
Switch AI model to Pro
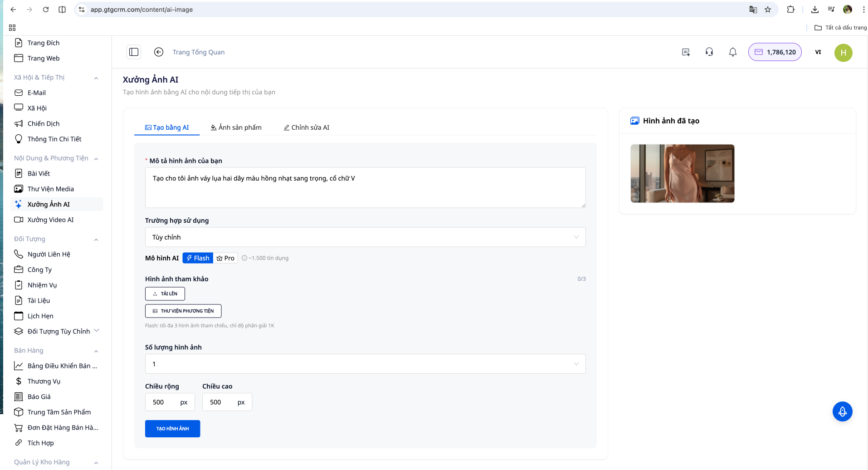(x=225, y=258)
